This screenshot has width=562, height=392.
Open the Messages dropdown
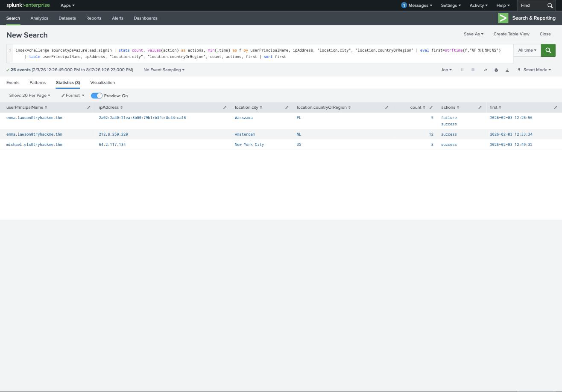coord(420,6)
